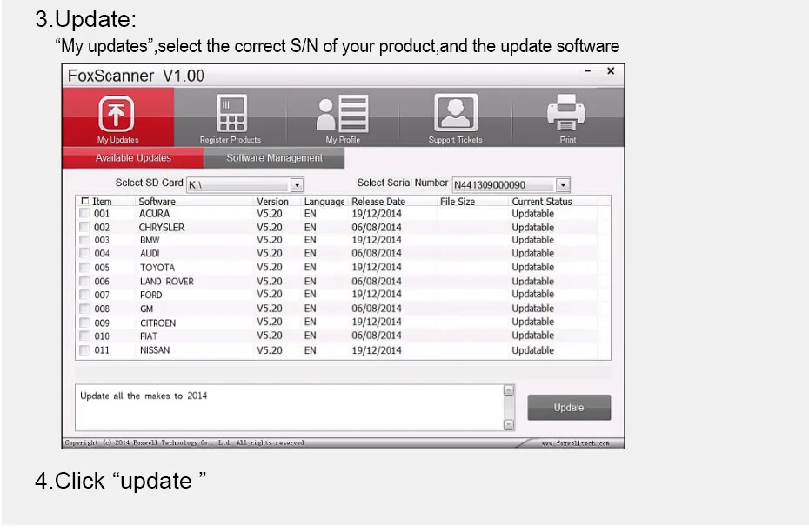The width and height of the screenshot is (809, 532).
Task: Select the AUDI software name
Action: pos(150,253)
